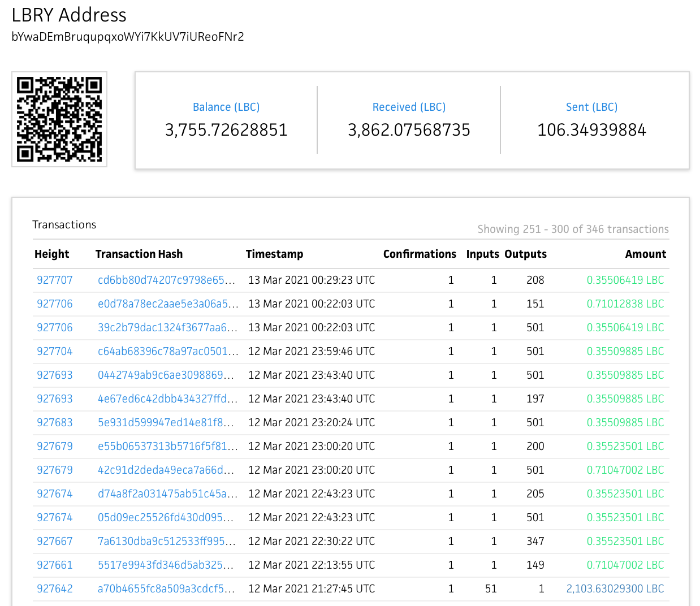
Task: Click the inputs value 51
Action: tap(491, 588)
